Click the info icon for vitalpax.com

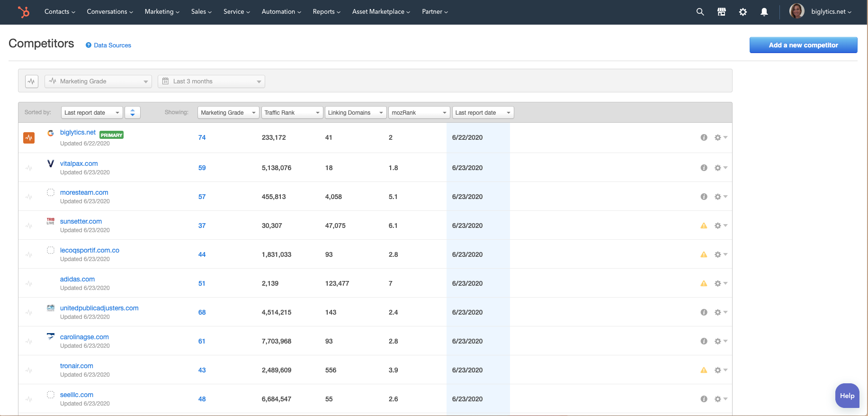click(x=704, y=168)
